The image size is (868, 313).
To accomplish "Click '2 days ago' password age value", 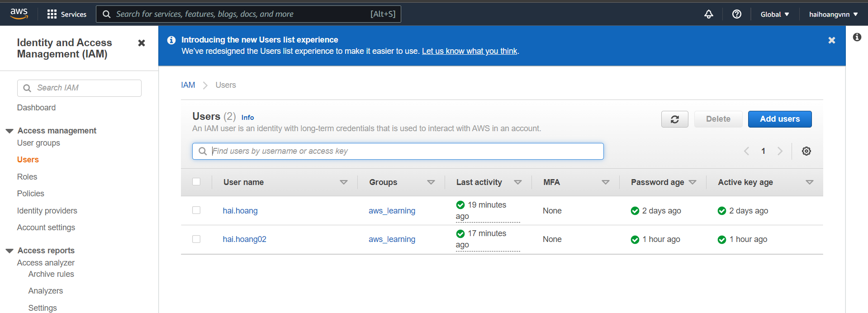I will click(661, 211).
